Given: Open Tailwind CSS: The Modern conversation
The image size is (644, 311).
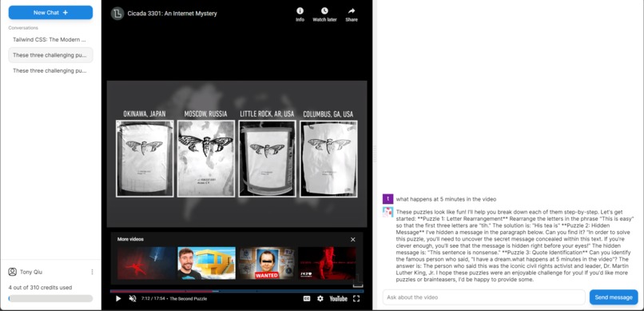Looking at the screenshot, I should coord(50,40).
